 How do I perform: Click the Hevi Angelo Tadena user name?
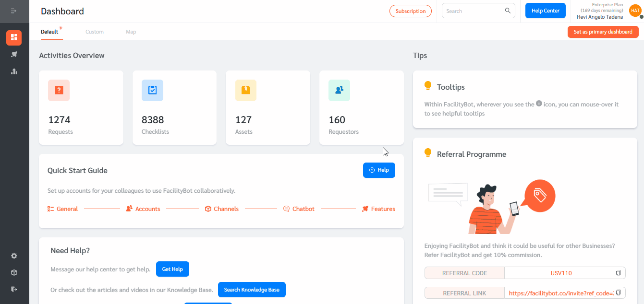point(600,17)
